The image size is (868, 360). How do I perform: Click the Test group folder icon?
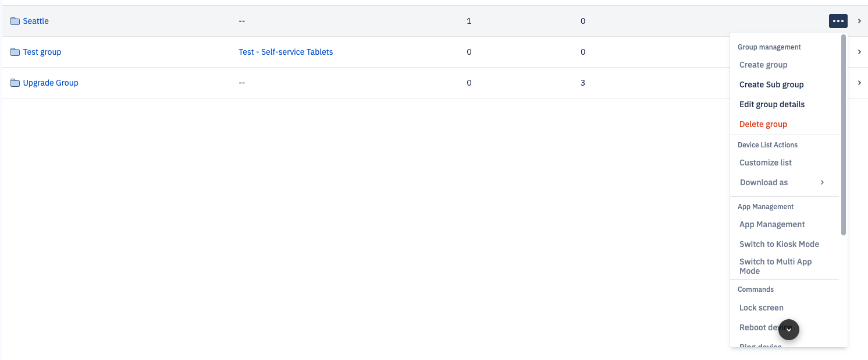[15, 51]
